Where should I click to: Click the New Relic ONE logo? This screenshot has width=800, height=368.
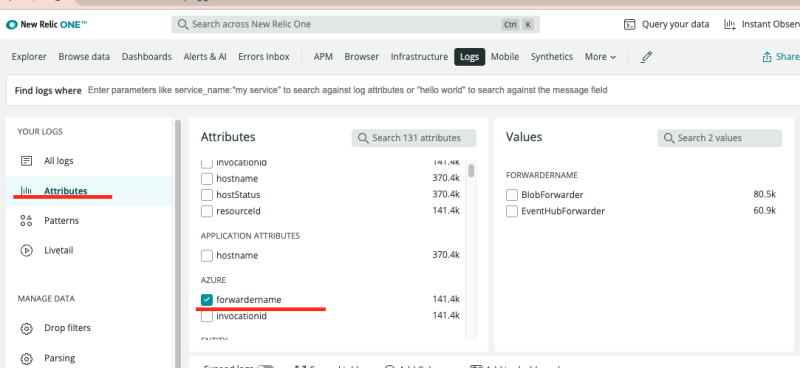click(46, 24)
